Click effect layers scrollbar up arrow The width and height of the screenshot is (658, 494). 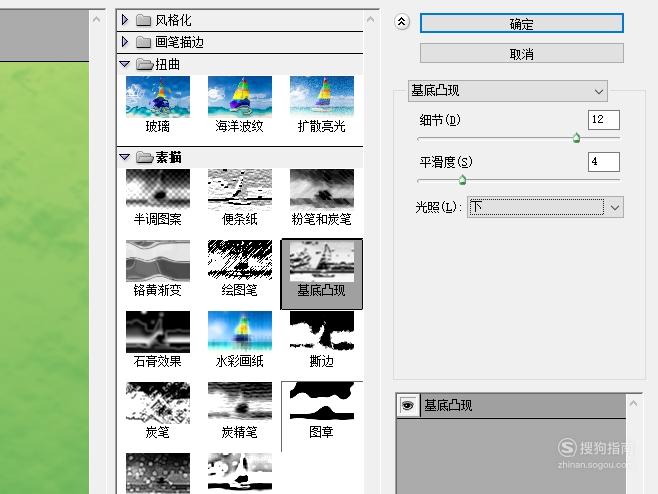coord(633,404)
